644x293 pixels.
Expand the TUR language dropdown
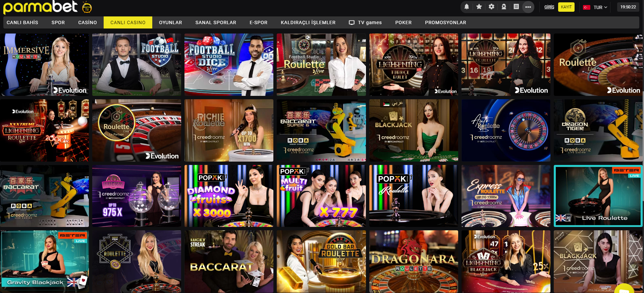600,7
